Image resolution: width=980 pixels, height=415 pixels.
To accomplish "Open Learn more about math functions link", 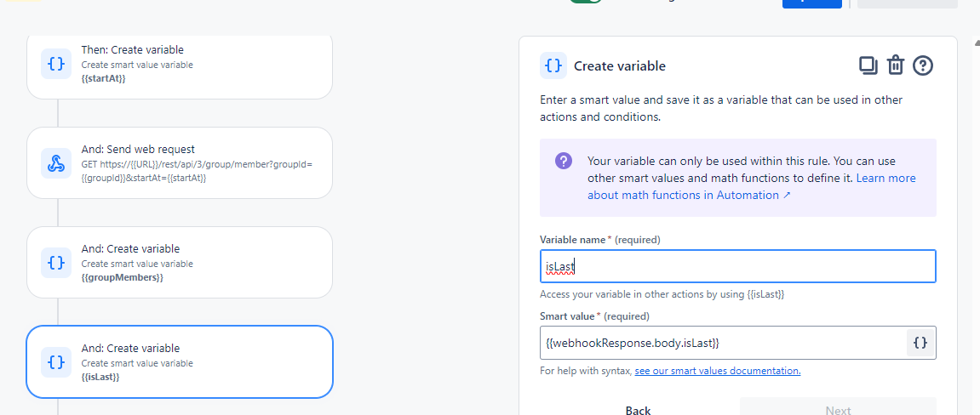I will click(751, 186).
